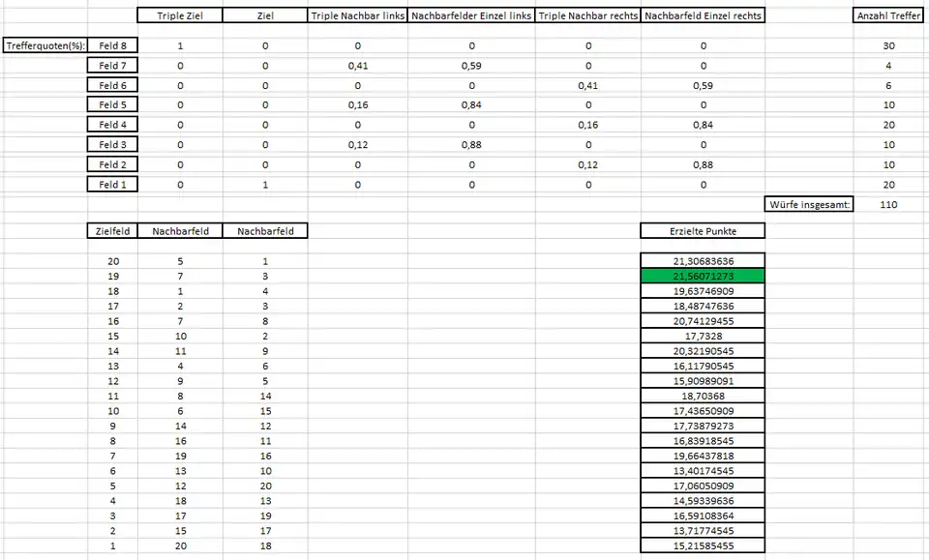The image size is (929, 560).
Task: Select the points cell 17,7328
Action: (703, 336)
